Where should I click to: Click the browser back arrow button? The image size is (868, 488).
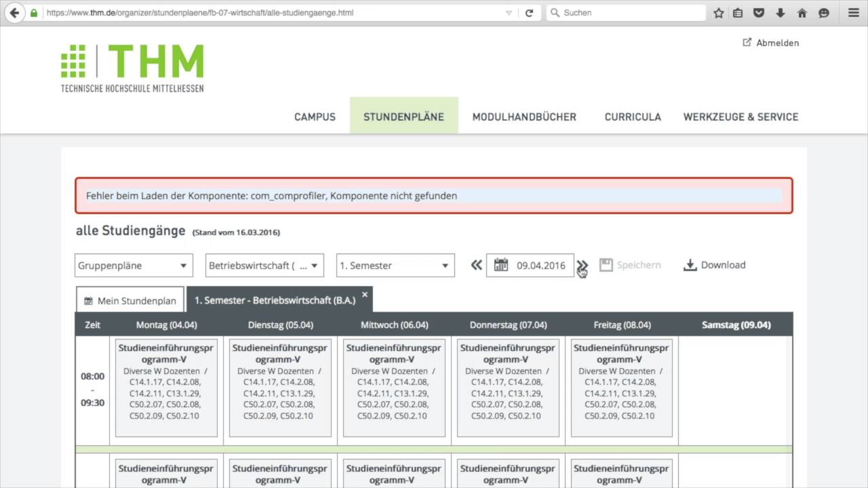13,13
